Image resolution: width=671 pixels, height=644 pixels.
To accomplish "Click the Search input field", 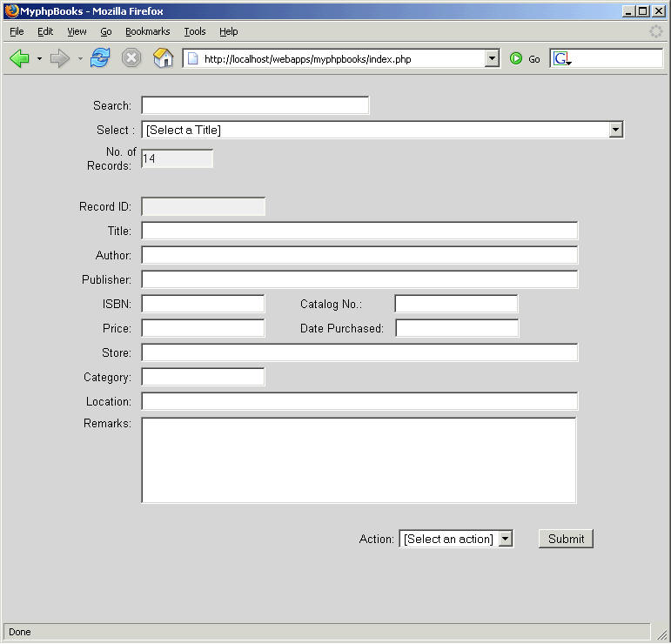I will click(x=255, y=105).
